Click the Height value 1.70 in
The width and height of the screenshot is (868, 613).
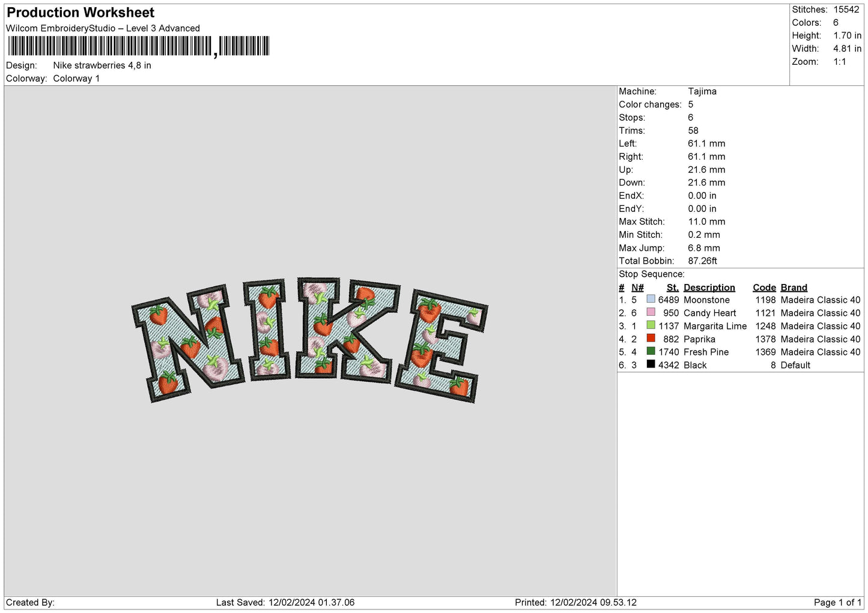[x=847, y=36]
